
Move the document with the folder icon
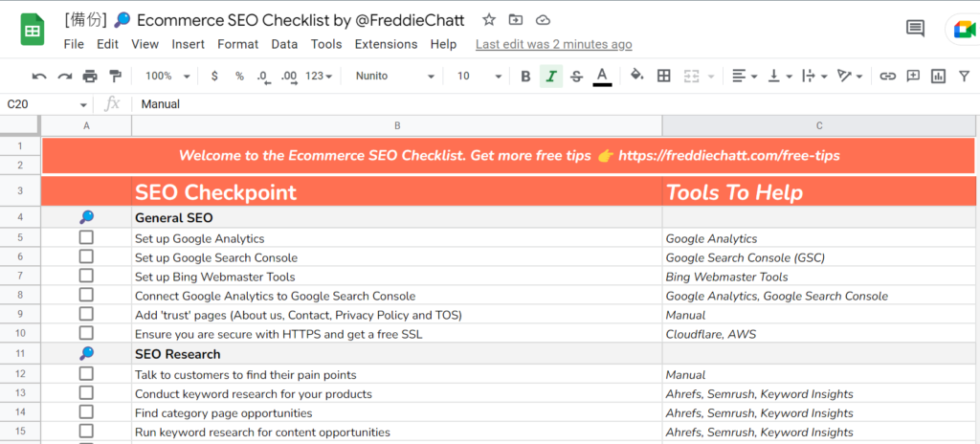[x=516, y=20]
